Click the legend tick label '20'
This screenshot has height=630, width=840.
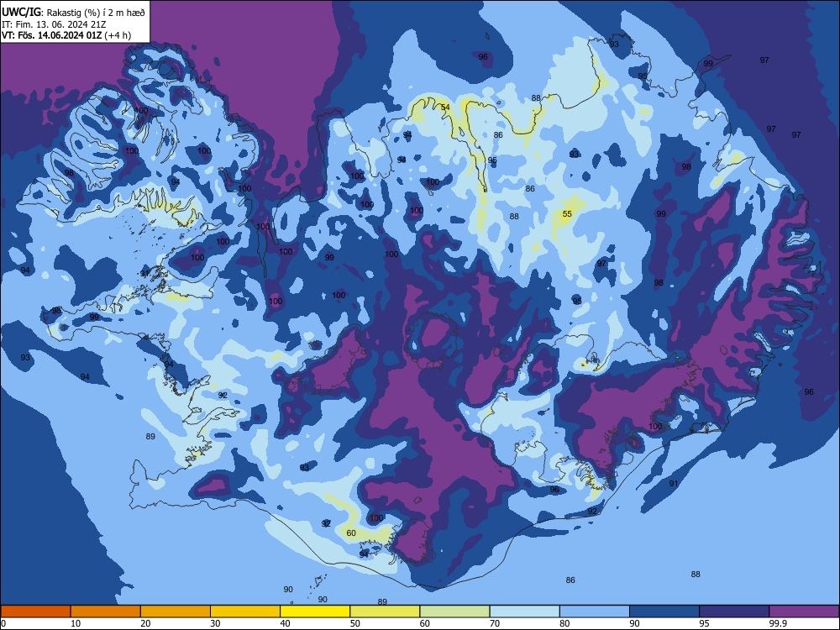(x=145, y=623)
